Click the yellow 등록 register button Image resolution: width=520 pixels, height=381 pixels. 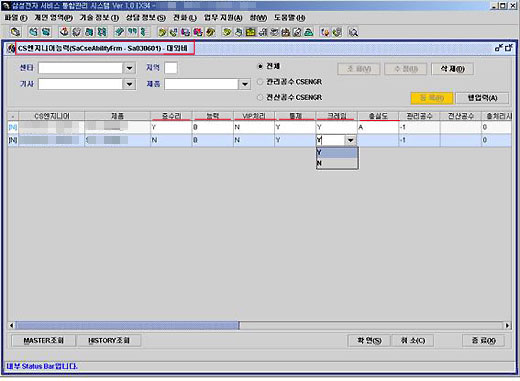(432, 98)
